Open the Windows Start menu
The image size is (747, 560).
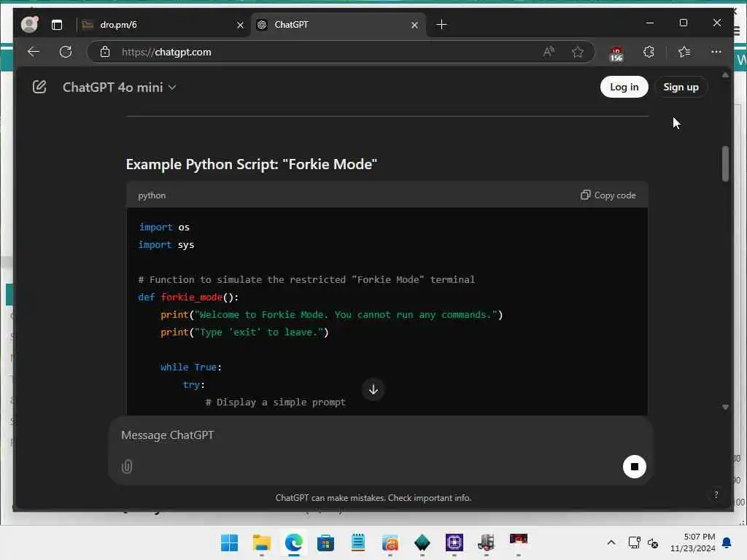click(x=230, y=542)
